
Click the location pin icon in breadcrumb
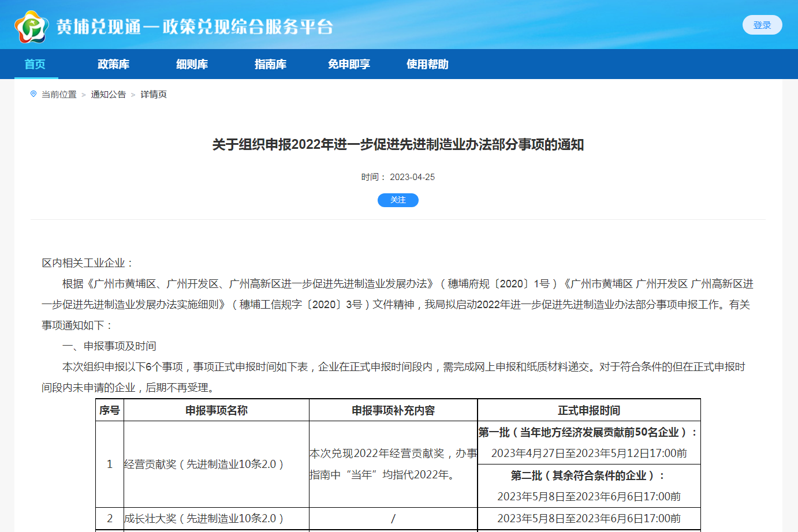coord(33,94)
